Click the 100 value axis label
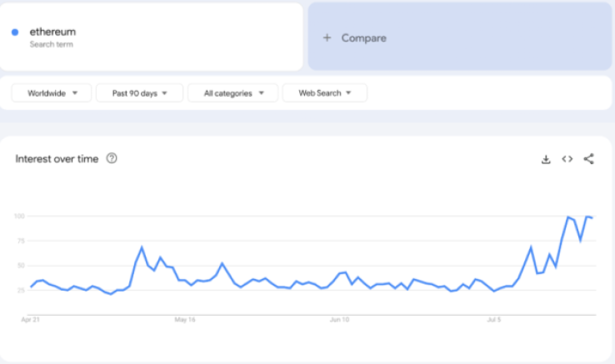 click(18, 217)
